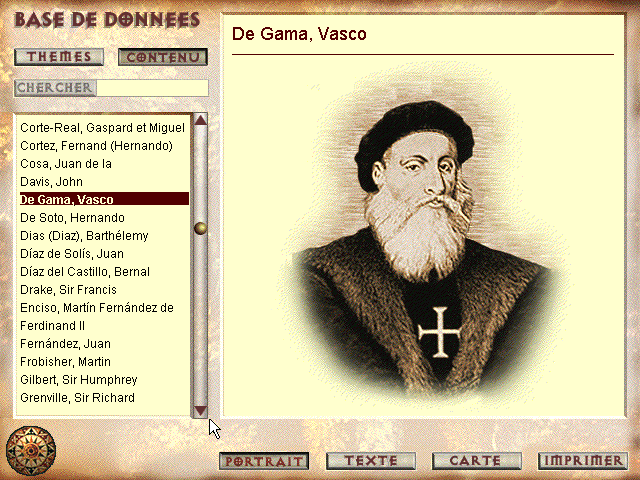Screen dimensions: 640x480
Task: Switch to the TEXTE view
Action: [x=371, y=461]
